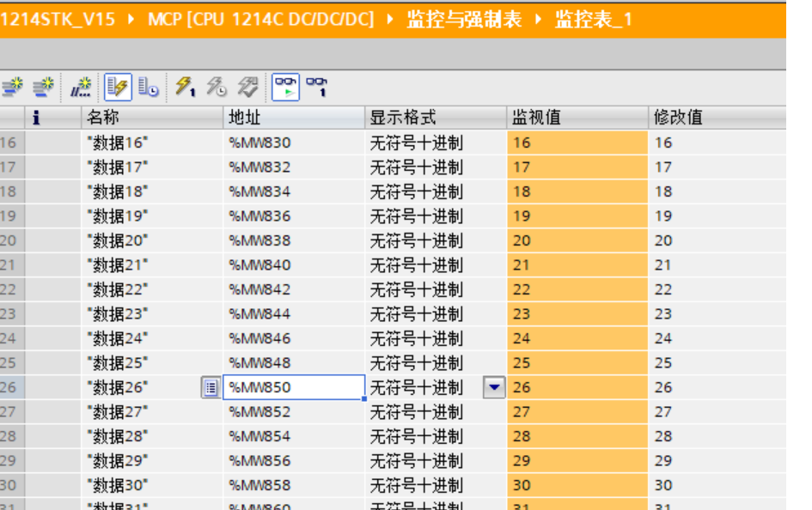Click the %MW850 address input field
The height and width of the screenshot is (510, 812).
pos(292,388)
